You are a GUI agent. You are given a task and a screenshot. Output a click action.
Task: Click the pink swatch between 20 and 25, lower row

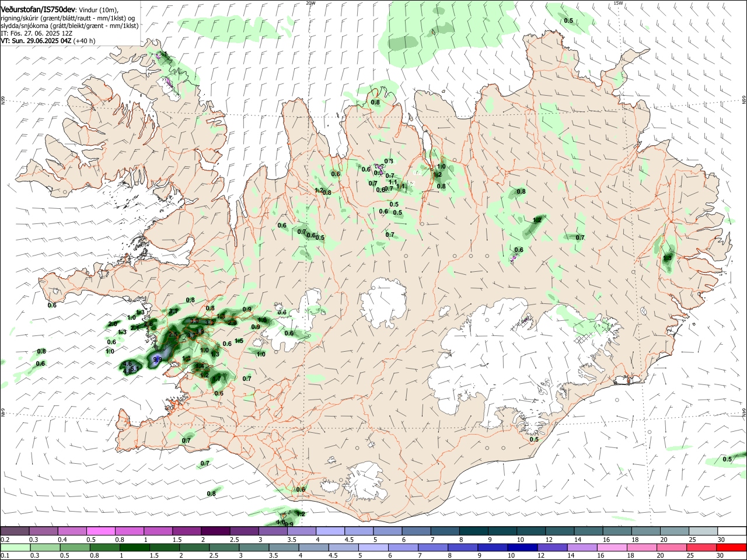[x=672, y=548]
